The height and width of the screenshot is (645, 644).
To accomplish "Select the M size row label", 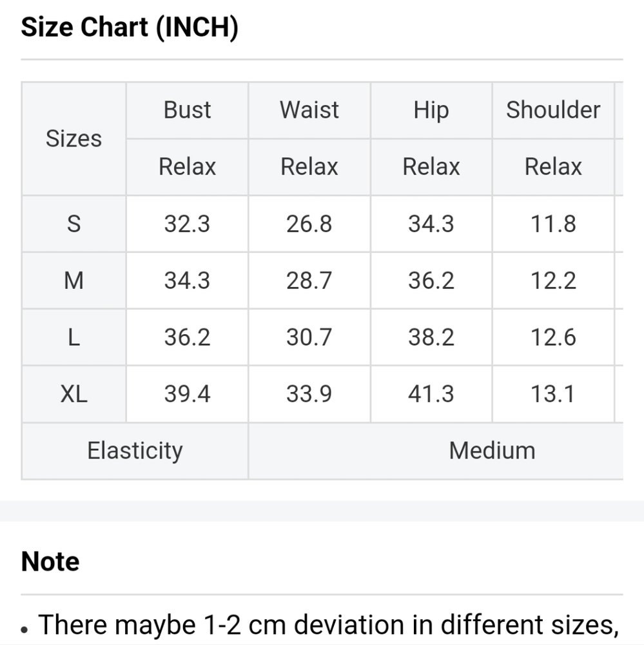I will click(x=73, y=281).
